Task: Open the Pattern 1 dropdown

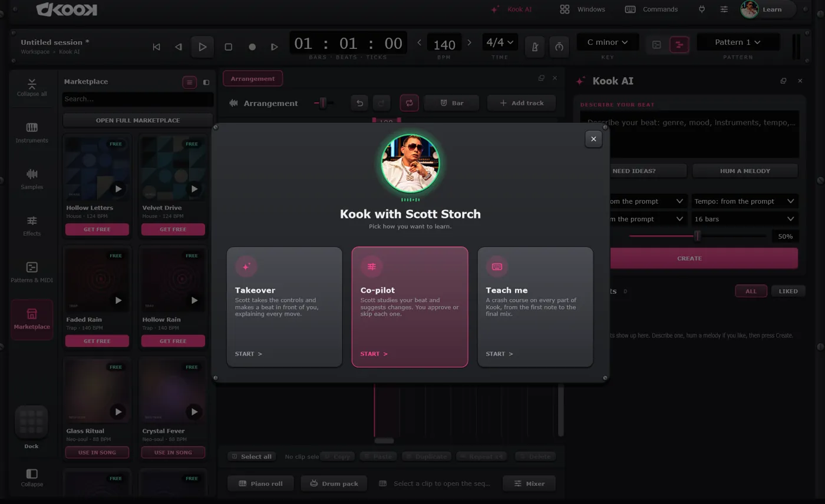Action: click(x=738, y=42)
